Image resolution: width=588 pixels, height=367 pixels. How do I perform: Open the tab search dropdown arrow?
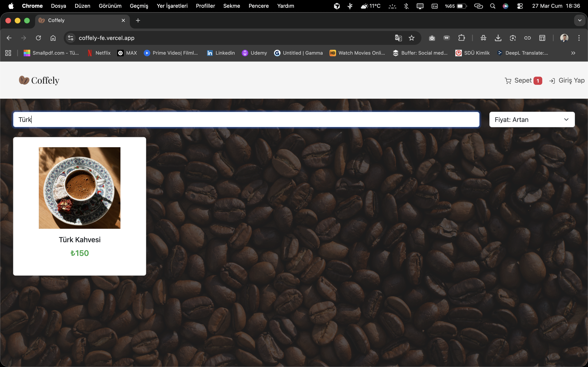click(x=580, y=20)
